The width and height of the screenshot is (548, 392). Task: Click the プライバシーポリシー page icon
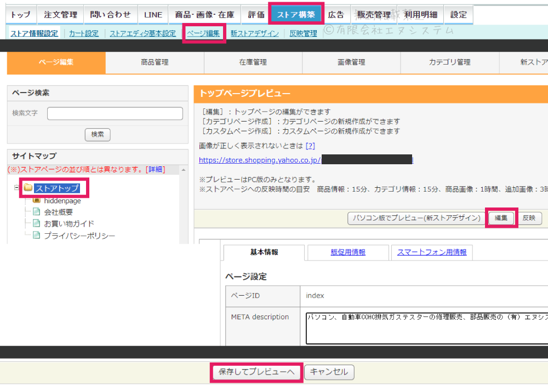36,235
